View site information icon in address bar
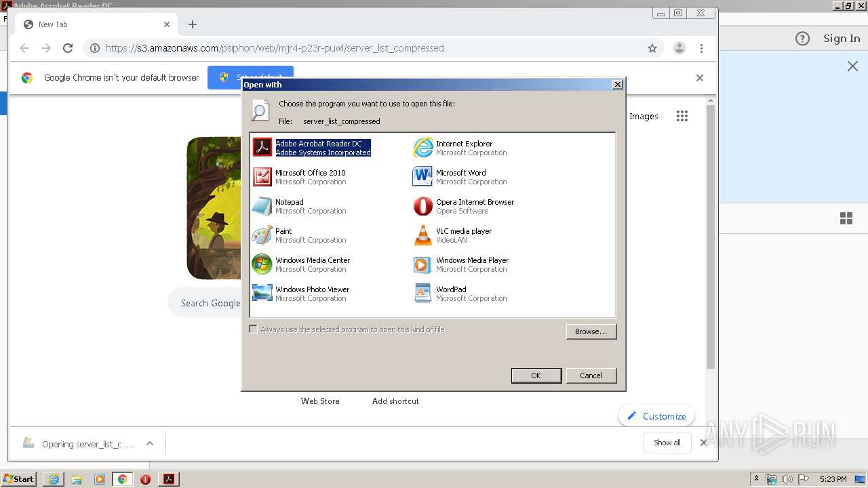868x488 pixels. (95, 48)
